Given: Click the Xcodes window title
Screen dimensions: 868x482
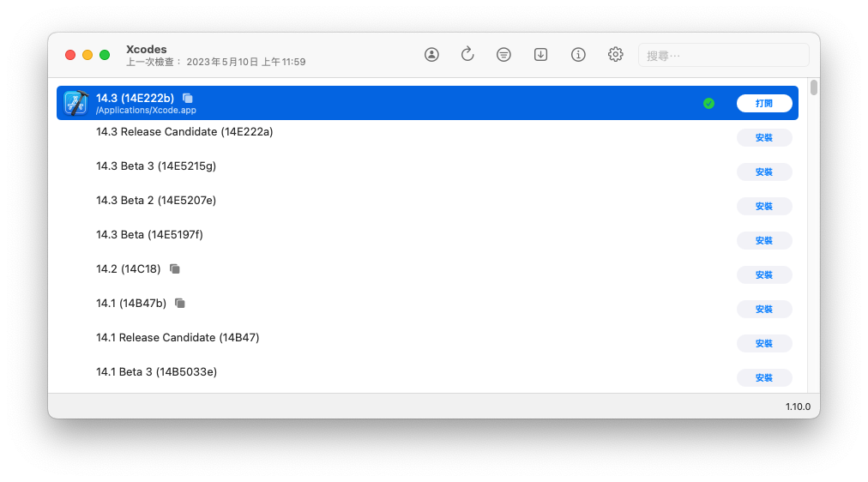Looking at the screenshot, I should (146, 49).
